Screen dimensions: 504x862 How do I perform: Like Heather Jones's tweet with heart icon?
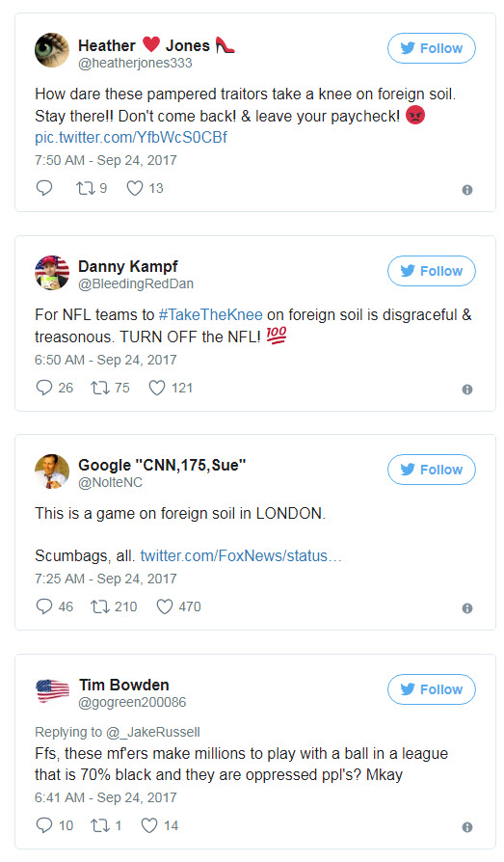coord(135,189)
